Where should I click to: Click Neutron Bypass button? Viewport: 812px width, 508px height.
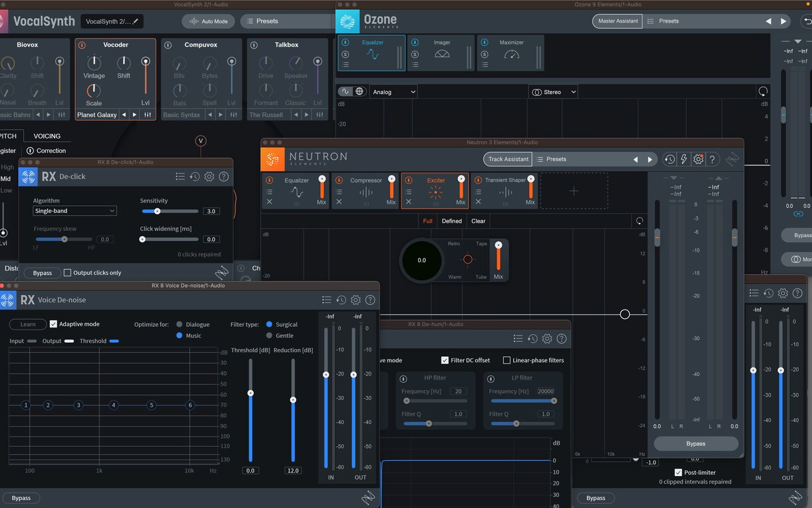(696, 443)
